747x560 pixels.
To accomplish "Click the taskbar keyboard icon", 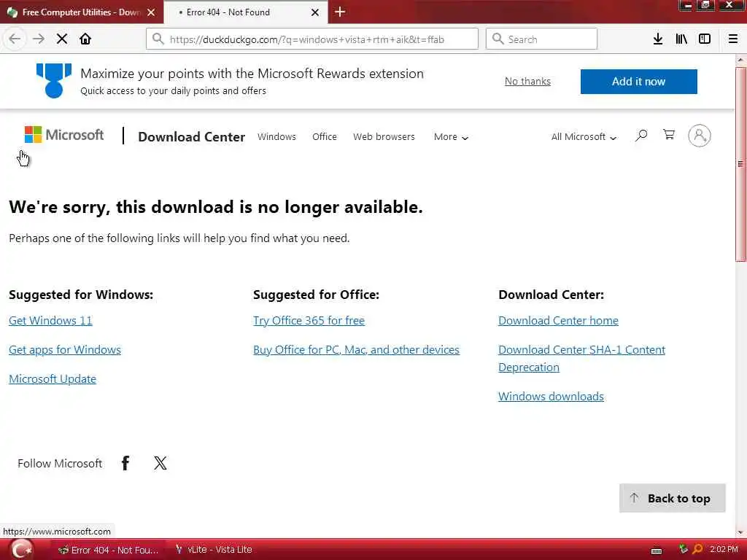I will [x=657, y=551].
